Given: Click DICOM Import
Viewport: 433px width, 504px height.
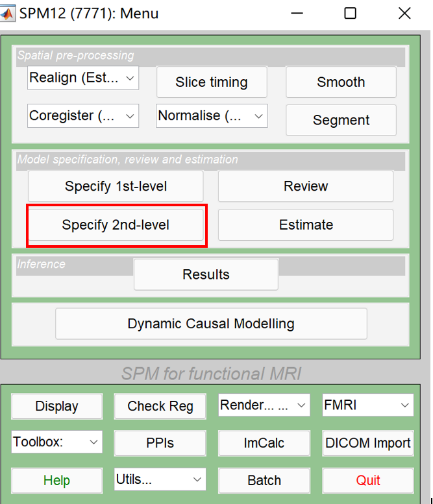Looking at the screenshot, I should (368, 443).
